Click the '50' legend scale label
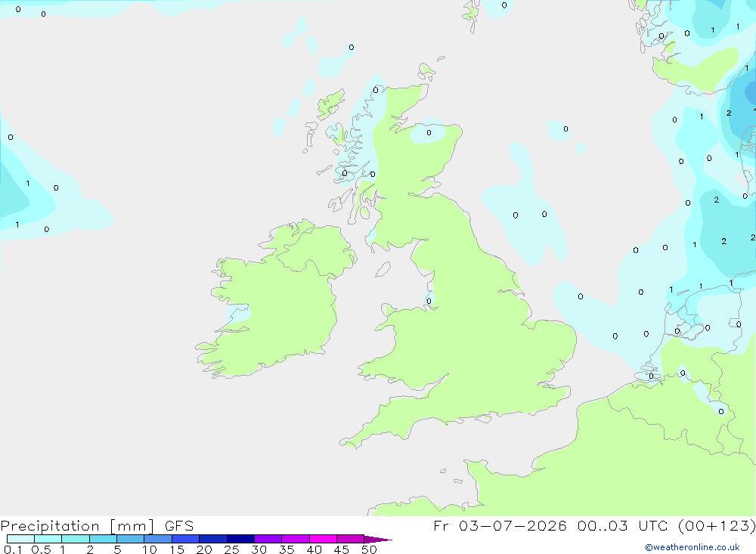This screenshot has height=554, width=756. tap(369, 549)
